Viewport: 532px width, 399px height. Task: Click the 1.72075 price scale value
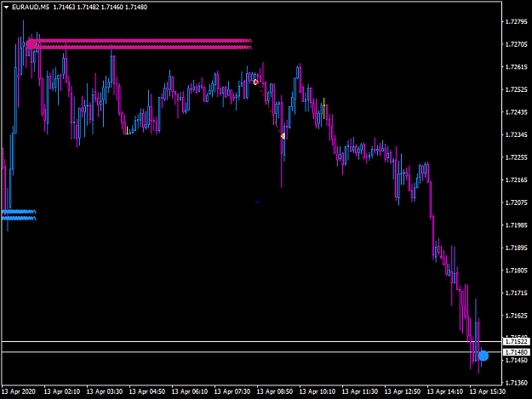pos(517,202)
